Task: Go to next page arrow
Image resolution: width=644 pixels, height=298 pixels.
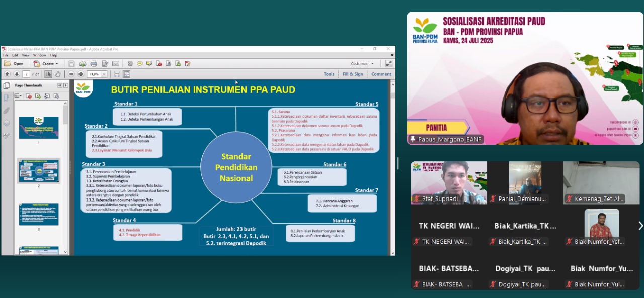Action: (x=17, y=74)
